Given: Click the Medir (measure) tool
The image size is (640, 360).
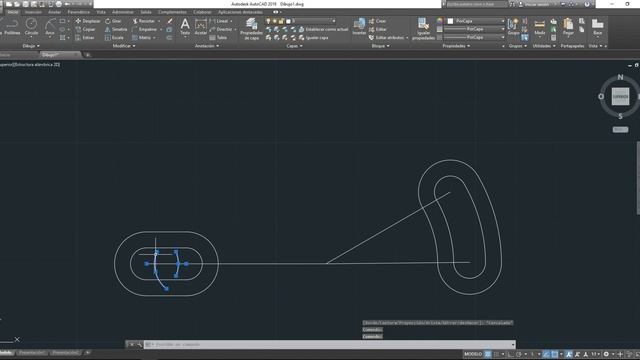Looking at the screenshot, I should 540,27.
